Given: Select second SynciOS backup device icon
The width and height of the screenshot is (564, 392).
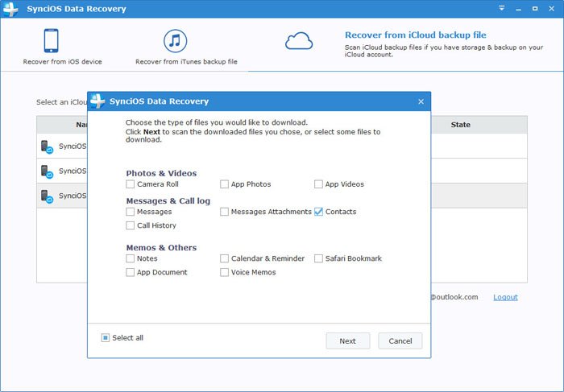Looking at the screenshot, I should [x=47, y=171].
